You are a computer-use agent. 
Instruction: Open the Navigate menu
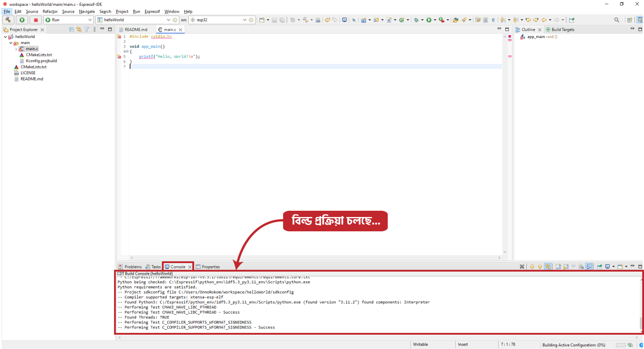click(x=87, y=11)
